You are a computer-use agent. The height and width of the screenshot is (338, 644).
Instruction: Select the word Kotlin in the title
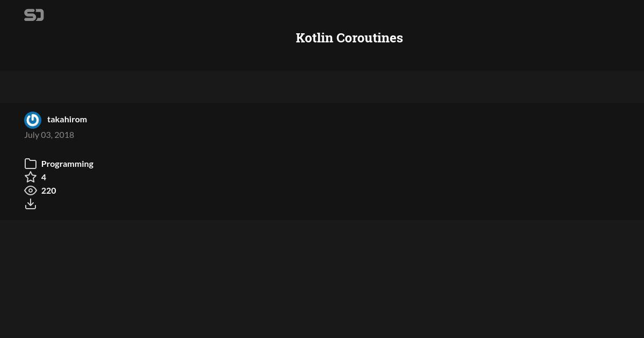coord(314,38)
